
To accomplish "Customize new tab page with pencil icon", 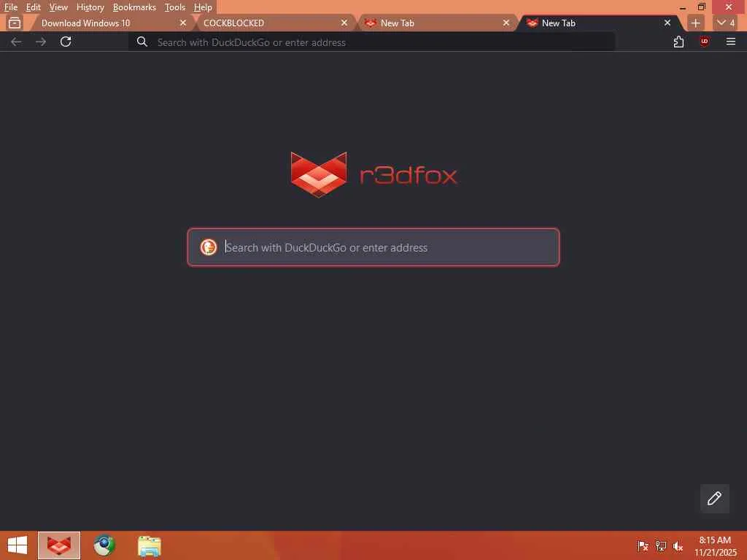I will coord(715,498).
